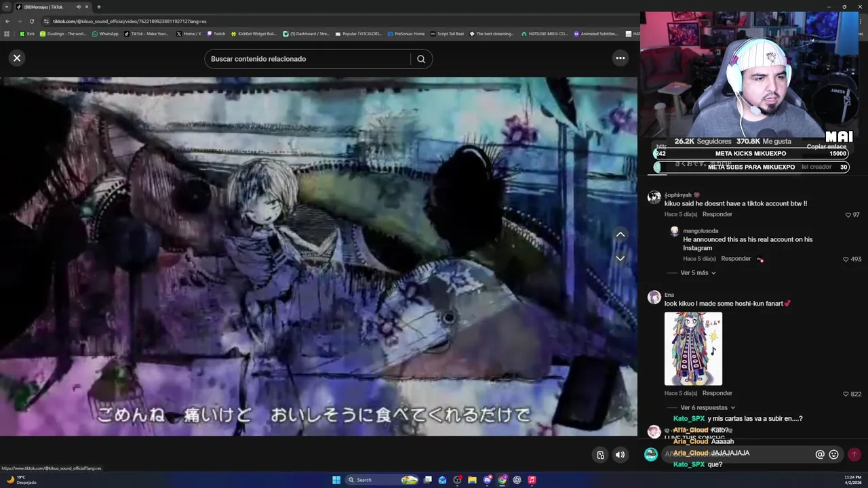Open the KickBot Widget Builder bookmark
This screenshot has width=868, height=488.
[254, 33]
